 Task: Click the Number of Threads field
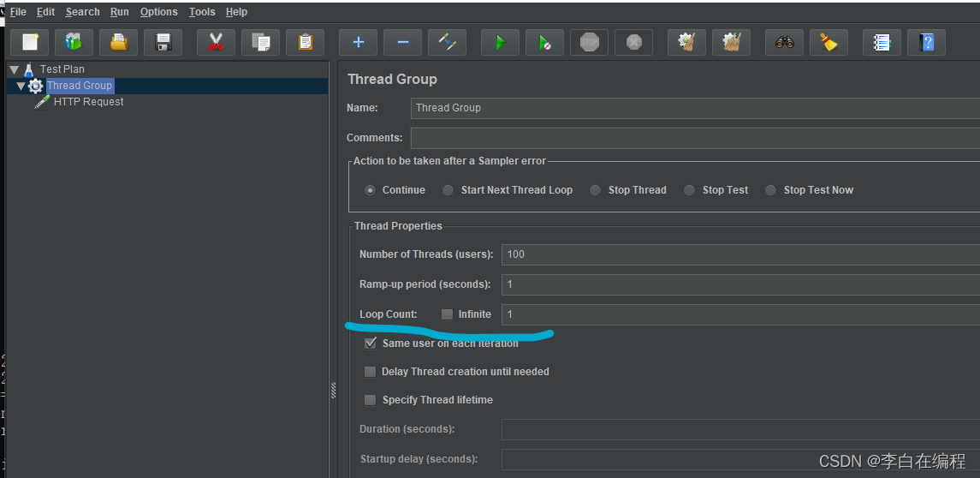point(740,254)
